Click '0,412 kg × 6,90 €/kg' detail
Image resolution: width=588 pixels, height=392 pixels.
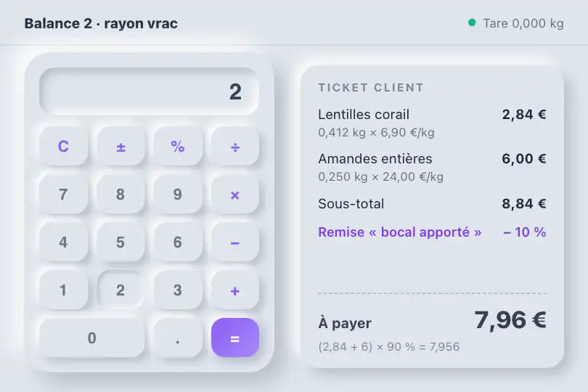pos(376,132)
